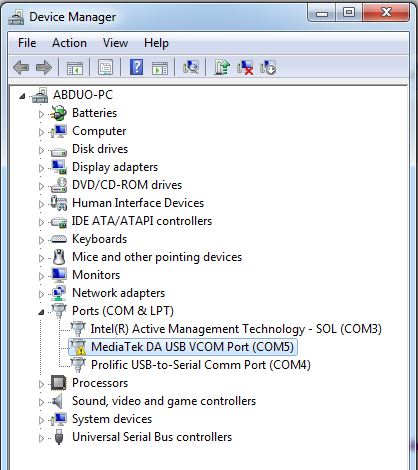Expand the Batteries category
This screenshot has width=418, height=470.
[41, 114]
